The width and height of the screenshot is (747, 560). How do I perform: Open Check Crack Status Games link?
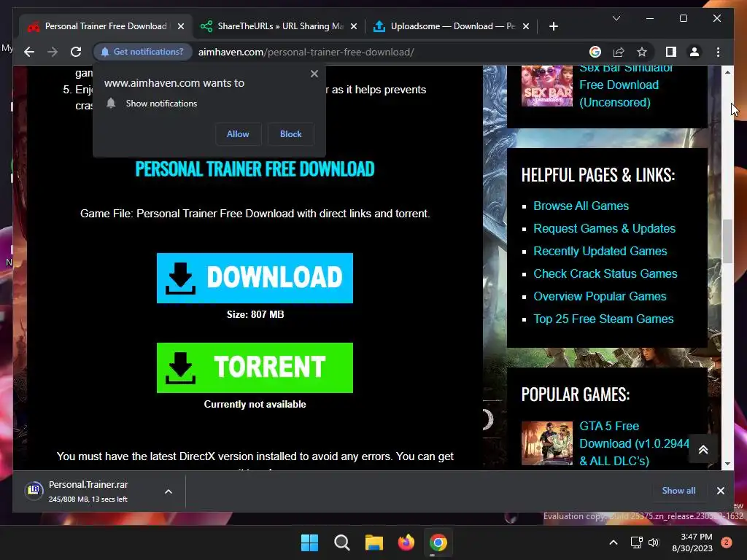pyautogui.click(x=605, y=274)
